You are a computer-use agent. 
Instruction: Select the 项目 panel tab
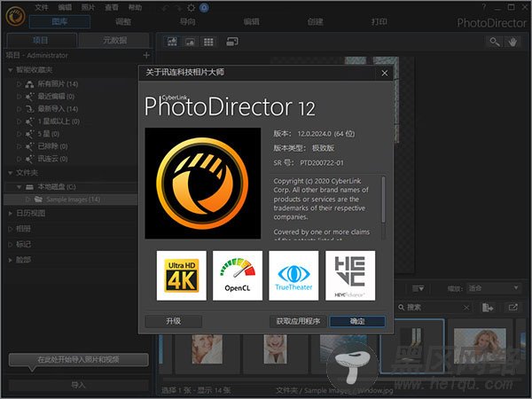point(41,41)
